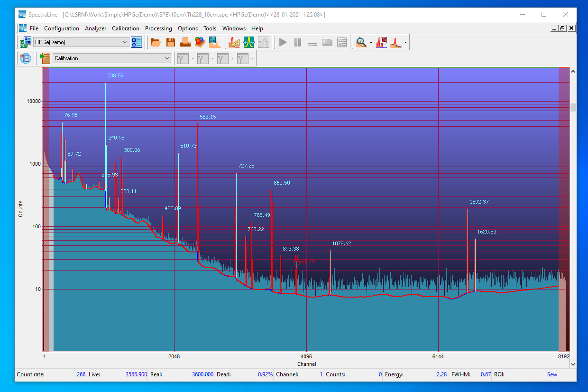Click the clear peaks red X icon
588x392 pixels.
coord(381,42)
